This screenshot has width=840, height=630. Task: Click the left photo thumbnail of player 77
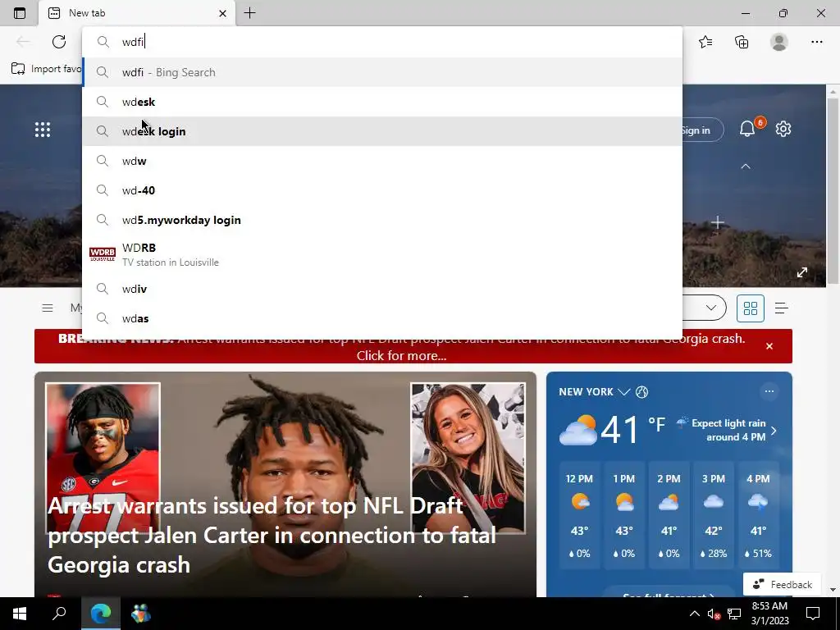tap(103, 458)
